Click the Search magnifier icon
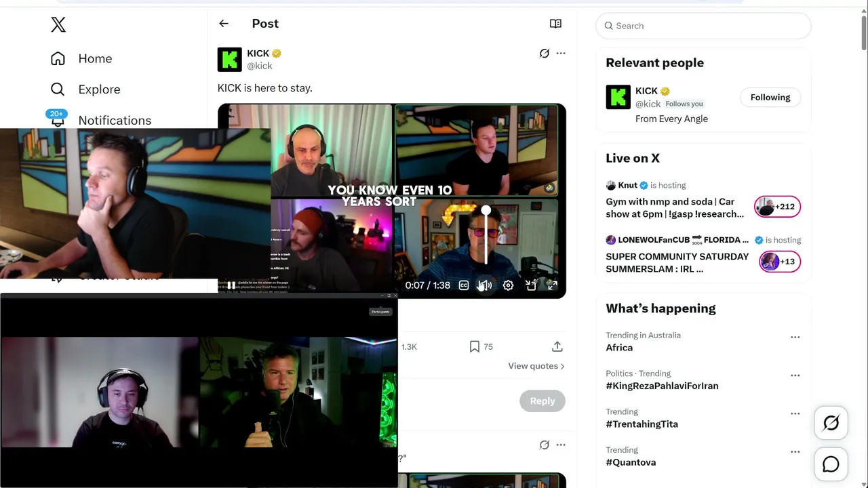This screenshot has height=488, width=868. (608, 26)
